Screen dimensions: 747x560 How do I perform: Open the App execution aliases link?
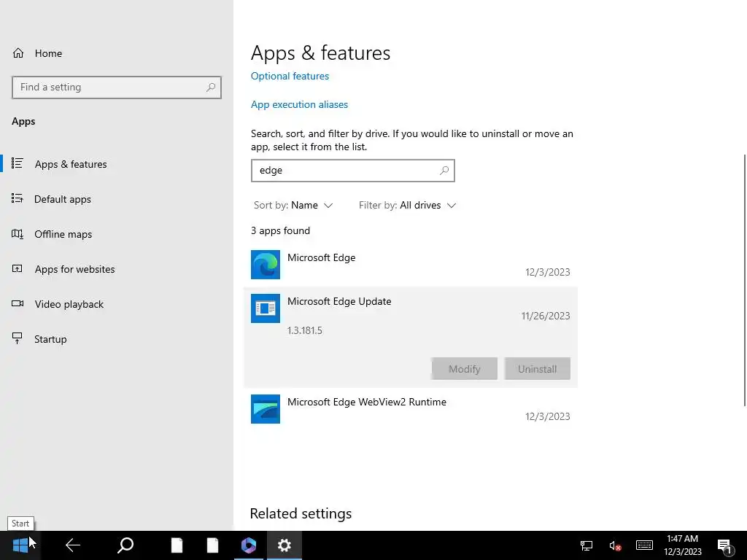(299, 104)
